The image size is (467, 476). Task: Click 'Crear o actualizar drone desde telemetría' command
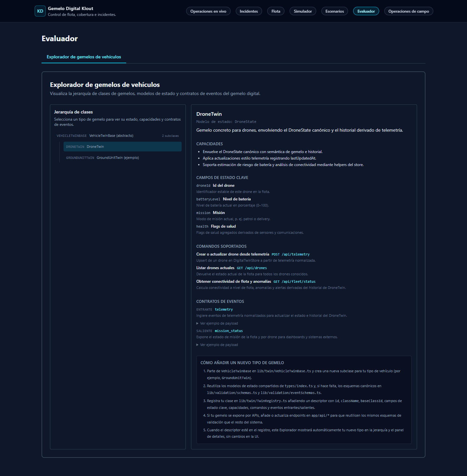tap(233, 254)
